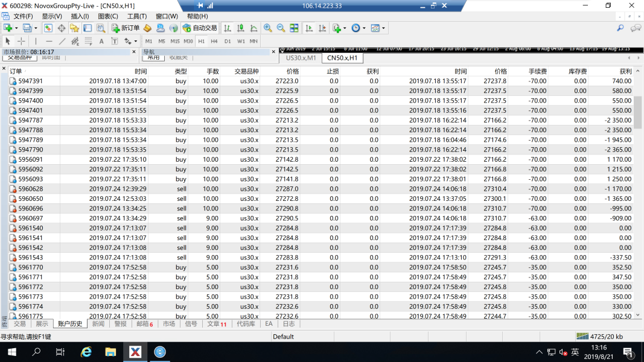Switch chart to bar chart icon
This screenshot has width=644, height=362.
click(x=227, y=28)
